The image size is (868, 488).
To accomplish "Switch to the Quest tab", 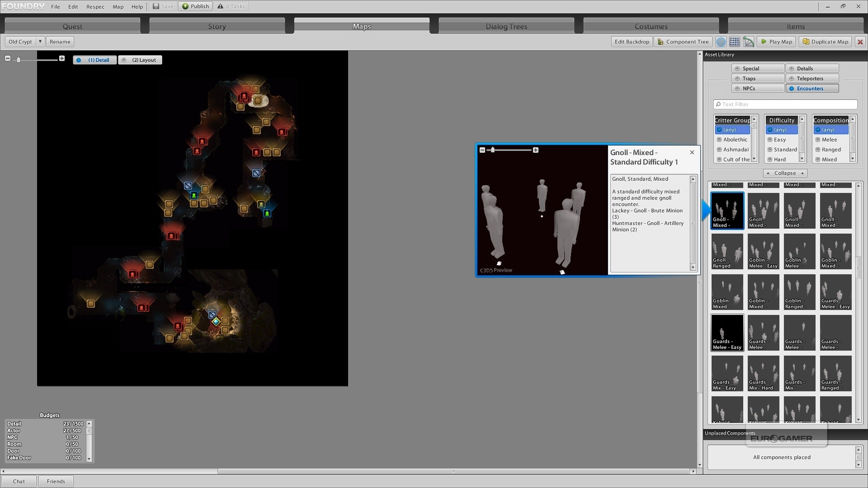I will (72, 26).
